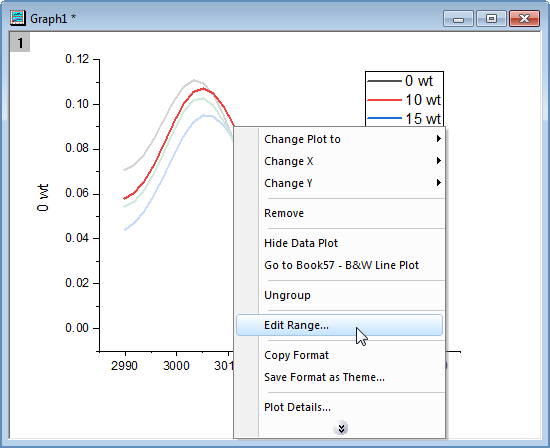Click the 3000 X axis tick label
The width and height of the screenshot is (550, 448).
click(176, 366)
